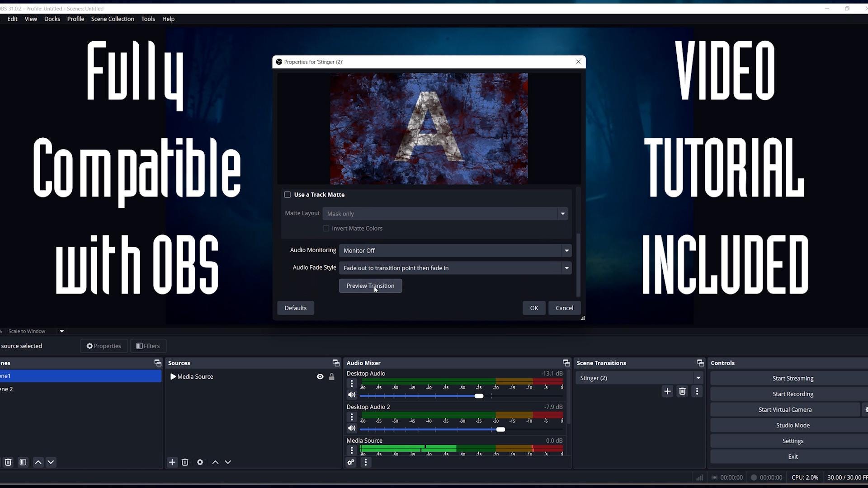Open scene filters icon in Scenes toolbar
This screenshot has width=868, height=488.
point(23,462)
